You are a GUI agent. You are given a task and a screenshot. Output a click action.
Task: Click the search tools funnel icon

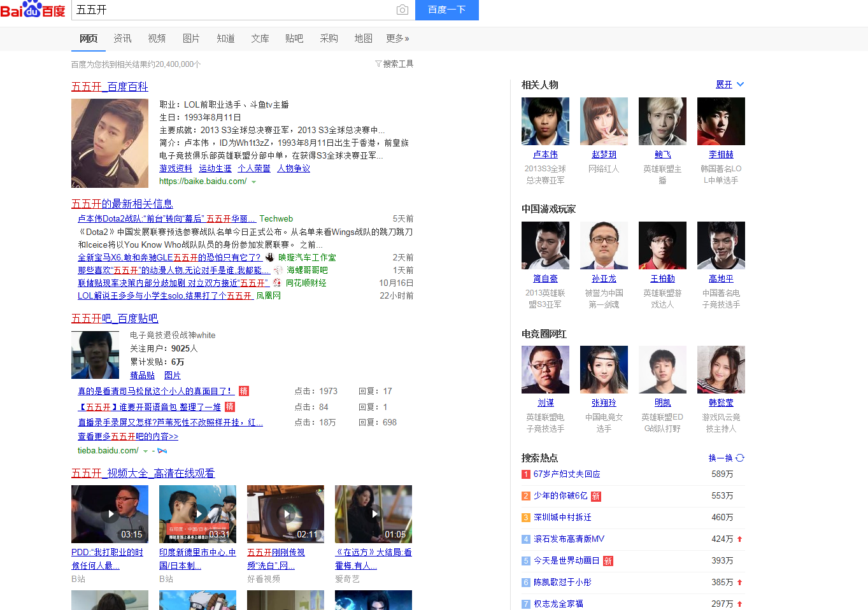point(378,64)
